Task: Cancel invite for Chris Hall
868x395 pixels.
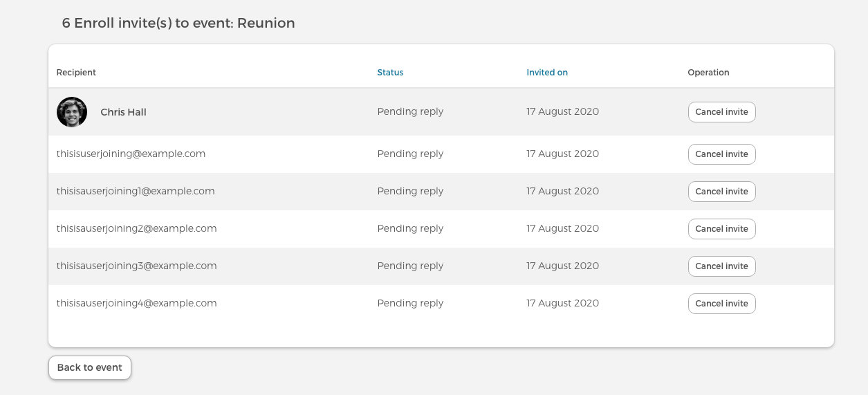Action: pos(721,112)
